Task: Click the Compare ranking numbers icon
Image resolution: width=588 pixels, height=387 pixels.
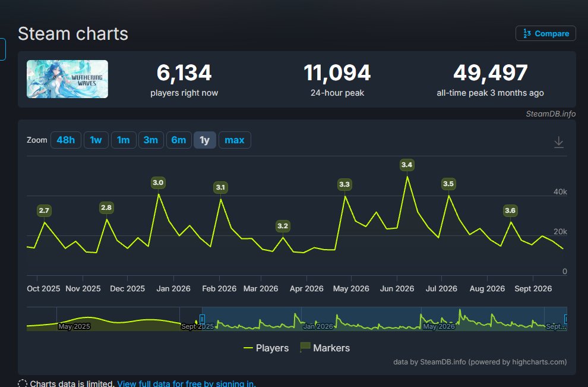Action: [x=527, y=33]
